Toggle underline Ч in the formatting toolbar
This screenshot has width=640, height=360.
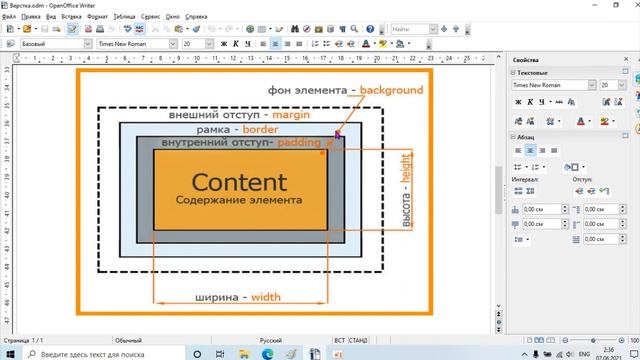tap(247, 44)
